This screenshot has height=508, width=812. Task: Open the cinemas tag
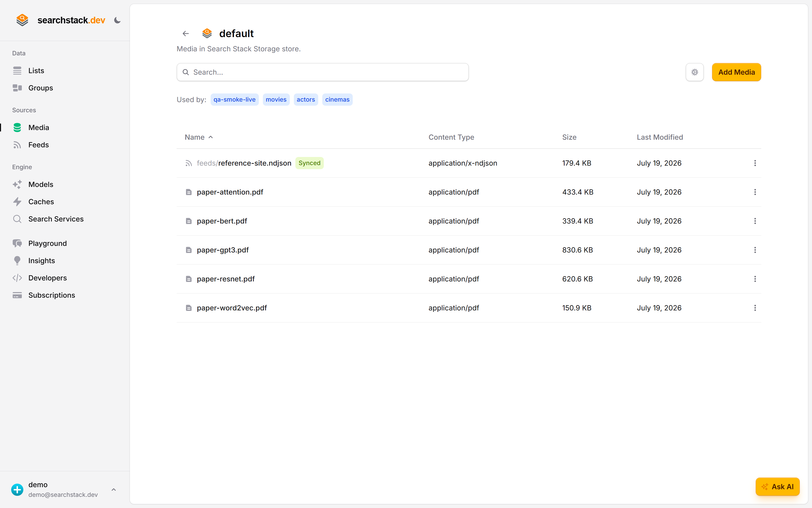tap(337, 100)
